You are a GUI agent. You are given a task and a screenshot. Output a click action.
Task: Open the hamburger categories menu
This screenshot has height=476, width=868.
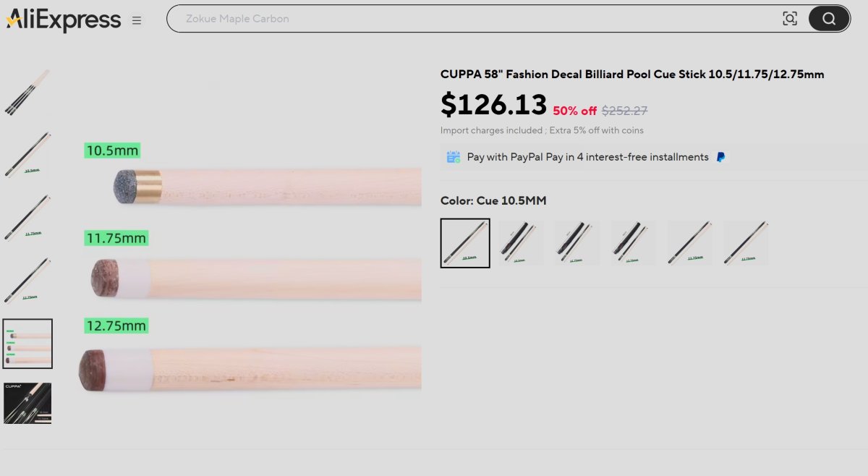pyautogui.click(x=137, y=20)
